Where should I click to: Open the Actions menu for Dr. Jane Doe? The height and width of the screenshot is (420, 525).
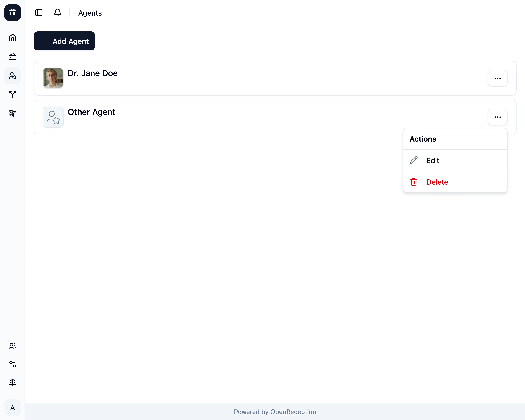(x=498, y=78)
